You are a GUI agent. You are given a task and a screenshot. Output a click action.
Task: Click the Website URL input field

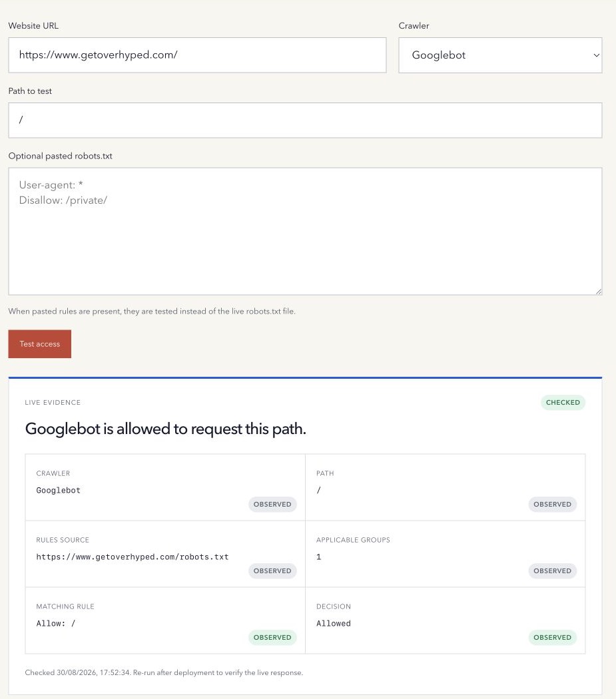point(197,55)
